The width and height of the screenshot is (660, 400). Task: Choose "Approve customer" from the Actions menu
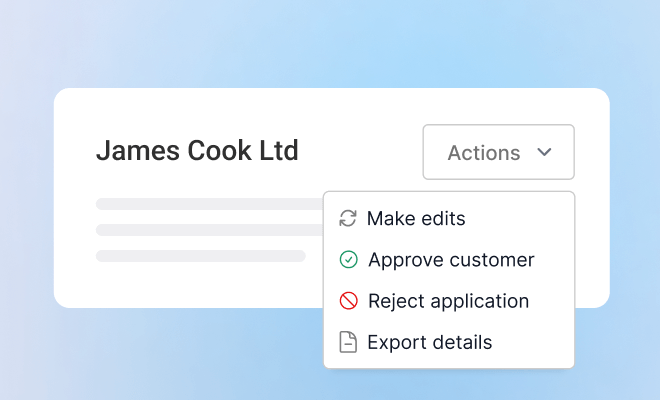pos(451,260)
